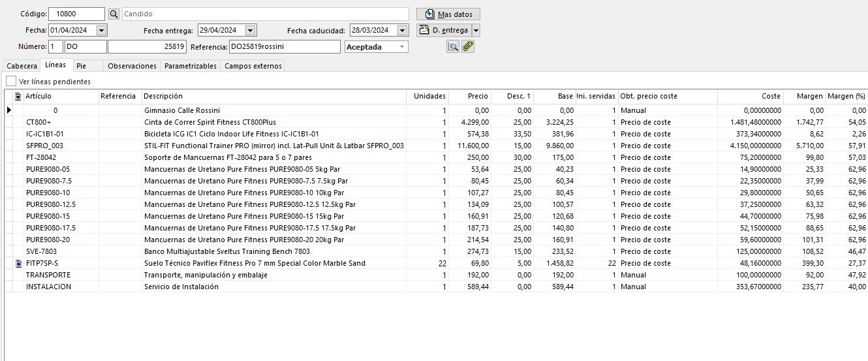The height and width of the screenshot is (361, 868).
Task: Expand the D. entrega button arrow
Action: (x=476, y=30)
